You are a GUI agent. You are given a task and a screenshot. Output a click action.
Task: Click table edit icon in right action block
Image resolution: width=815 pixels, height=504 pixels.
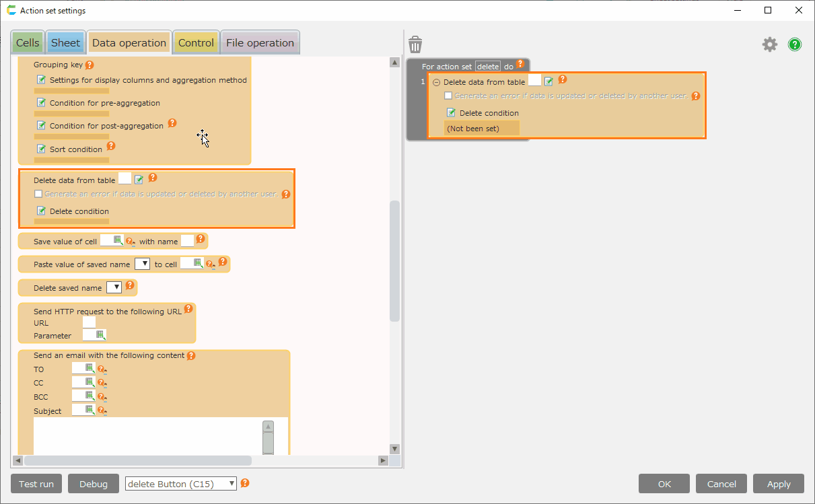(548, 81)
